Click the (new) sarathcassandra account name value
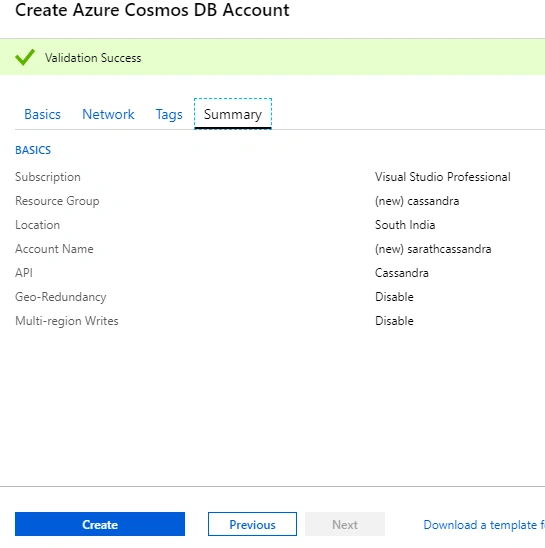The width and height of the screenshot is (545, 548). [x=433, y=249]
